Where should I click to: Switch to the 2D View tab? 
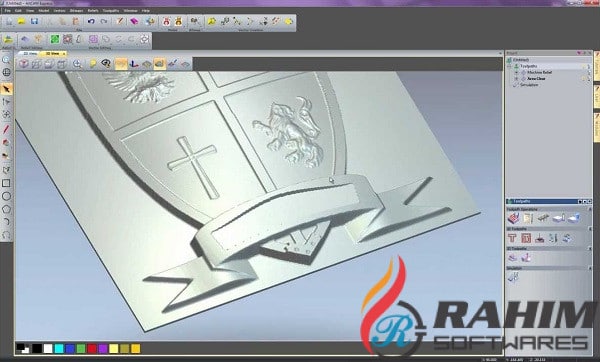(x=29, y=54)
